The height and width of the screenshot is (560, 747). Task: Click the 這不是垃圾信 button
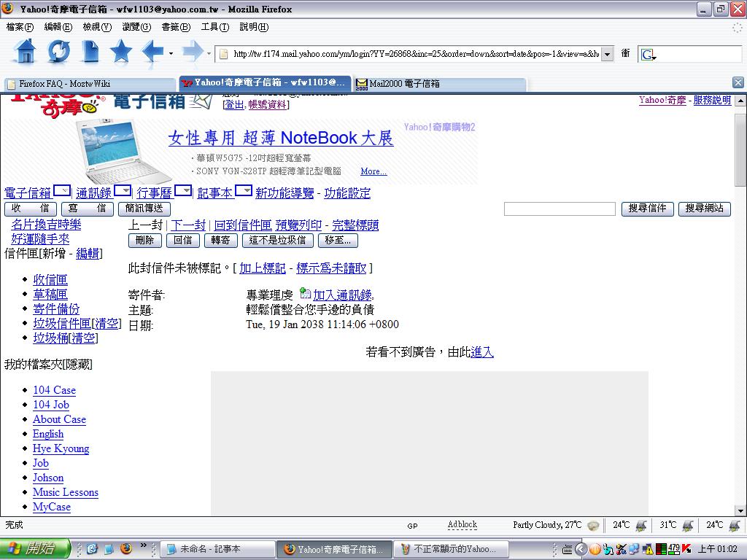(x=278, y=241)
